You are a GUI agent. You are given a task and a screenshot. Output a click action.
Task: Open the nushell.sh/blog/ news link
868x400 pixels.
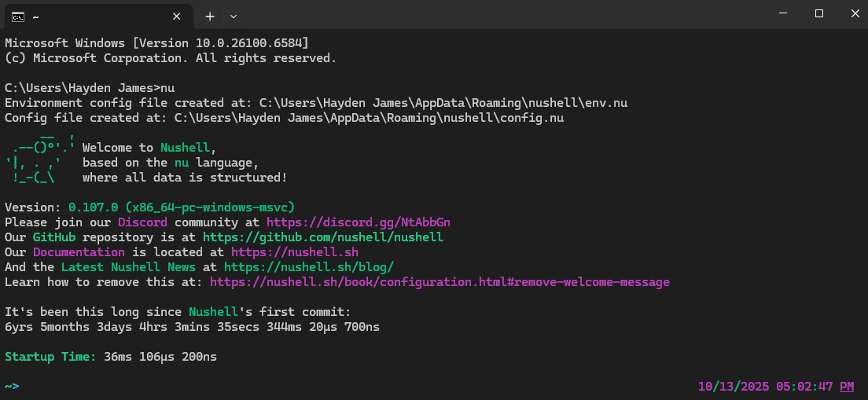pos(308,267)
